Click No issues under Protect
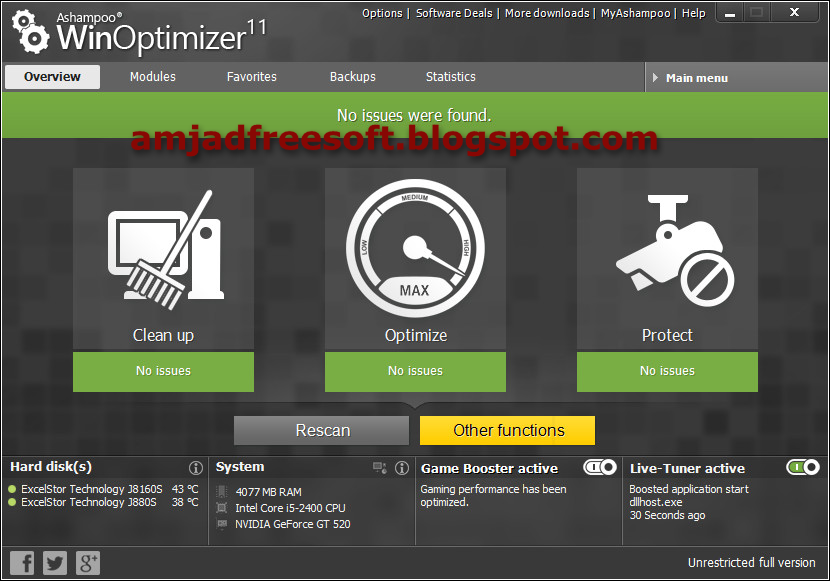This screenshot has width=830, height=581. [x=667, y=371]
